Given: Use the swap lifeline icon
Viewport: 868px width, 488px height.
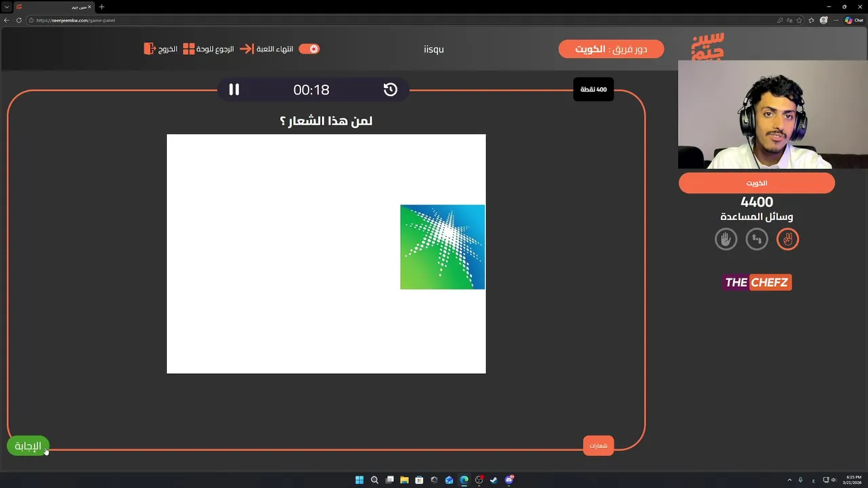Looking at the screenshot, I should [x=757, y=239].
